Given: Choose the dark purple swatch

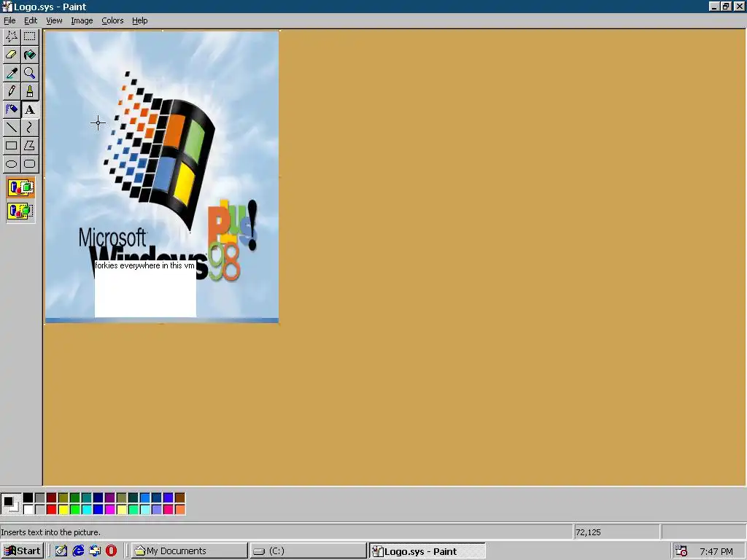Looking at the screenshot, I should (110, 497).
